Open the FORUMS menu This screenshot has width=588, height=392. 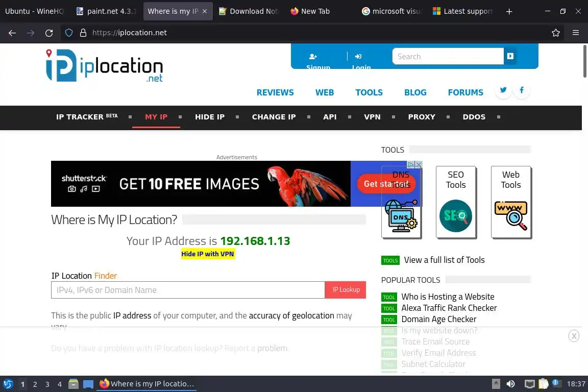[x=465, y=93]
